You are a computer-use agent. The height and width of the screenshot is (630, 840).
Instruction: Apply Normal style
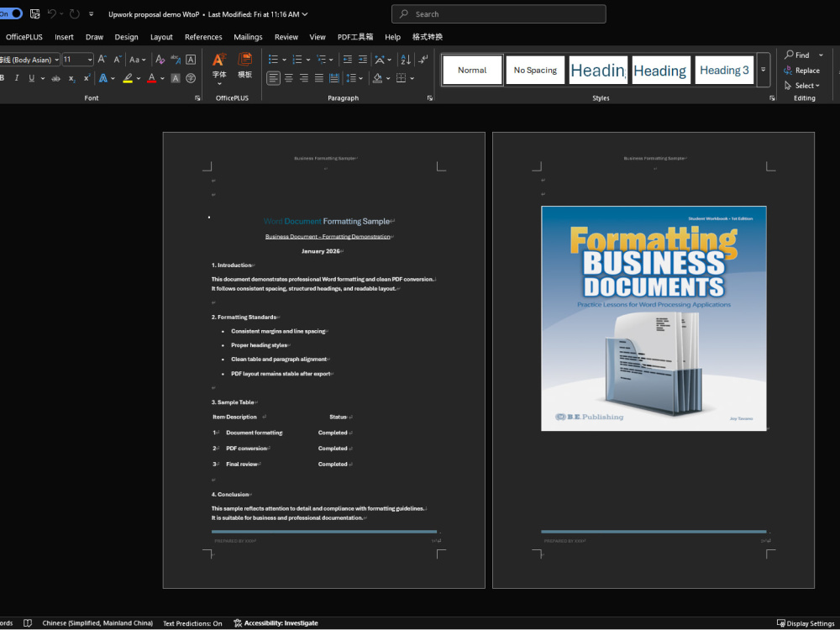click(x=472, y=71)
